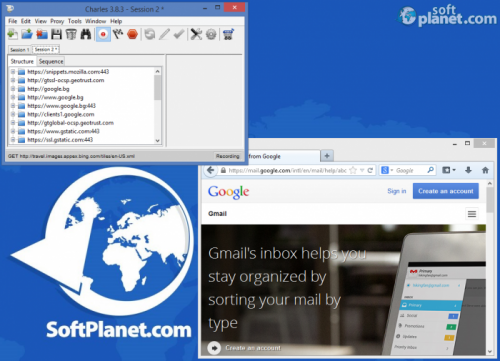Screen dimensions: 500x361
Task: Clear the session with the trash icon
Action: pos(71,34)
